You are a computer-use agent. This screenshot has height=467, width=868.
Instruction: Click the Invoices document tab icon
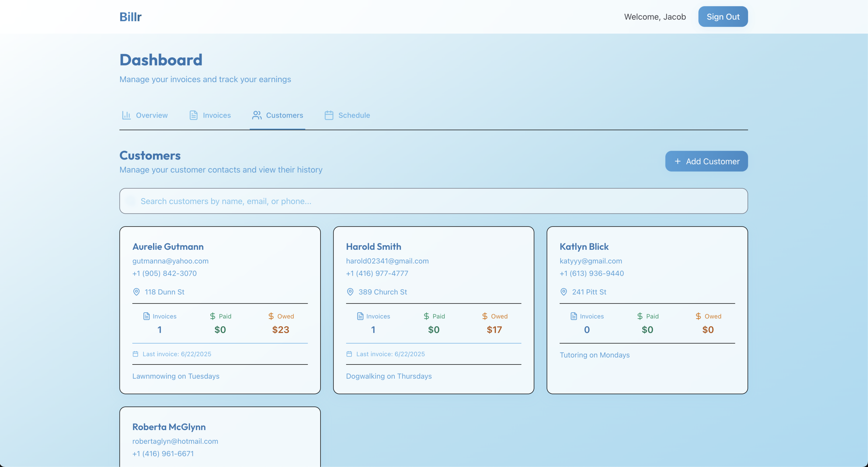[193, 115]
